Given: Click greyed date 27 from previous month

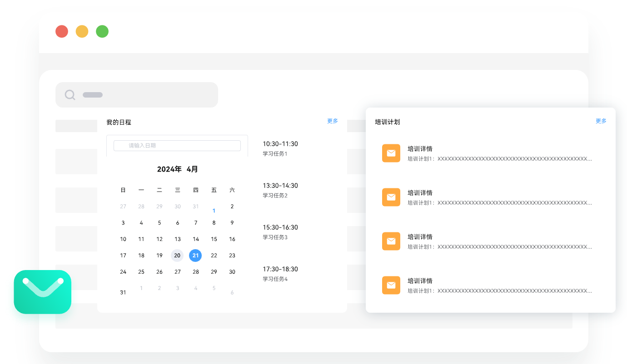Looking at the screenshot, I should [x=123, y=207].
